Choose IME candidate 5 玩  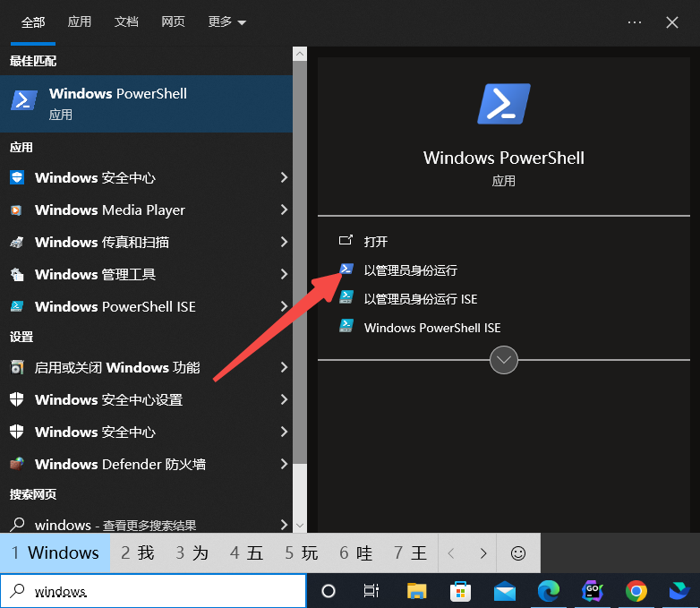302,553
